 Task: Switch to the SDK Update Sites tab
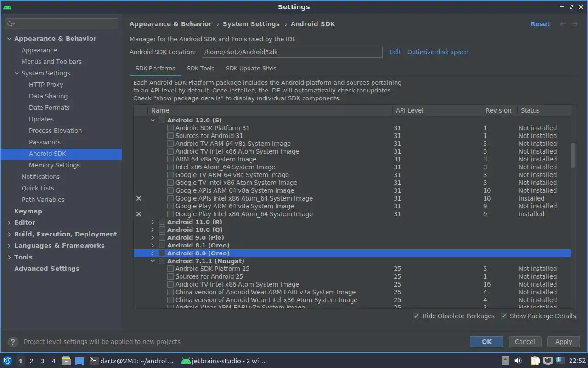(251, 68)
